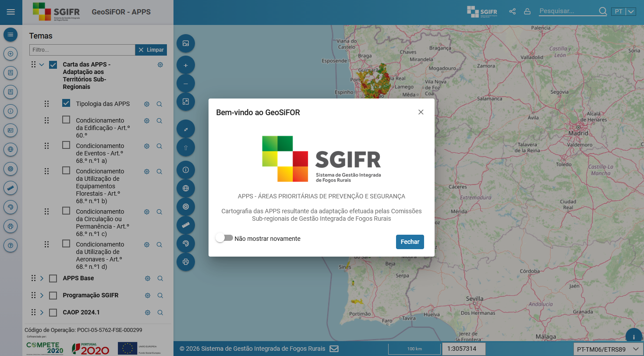The image size is (644, 356).
Task: Open the print tool on the map toolbar
Action: point(185,262)
